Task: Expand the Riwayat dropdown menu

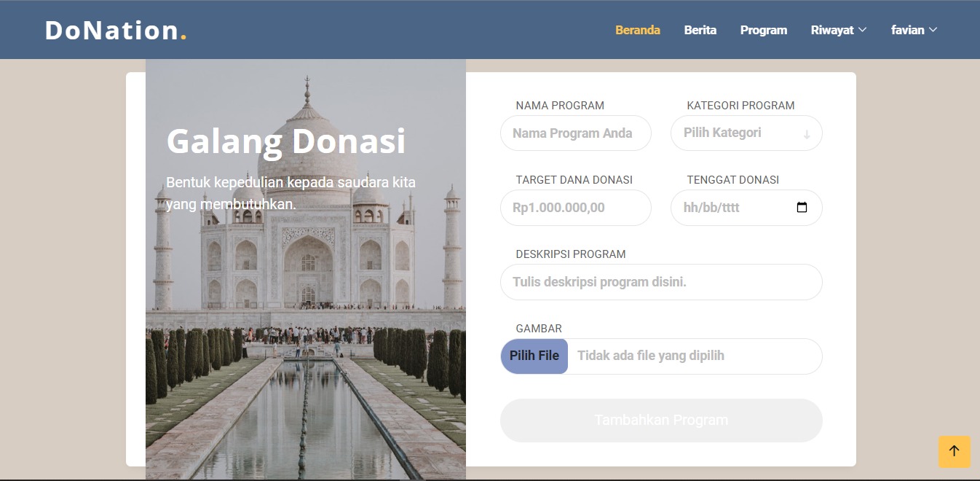Action: point(839,30)
